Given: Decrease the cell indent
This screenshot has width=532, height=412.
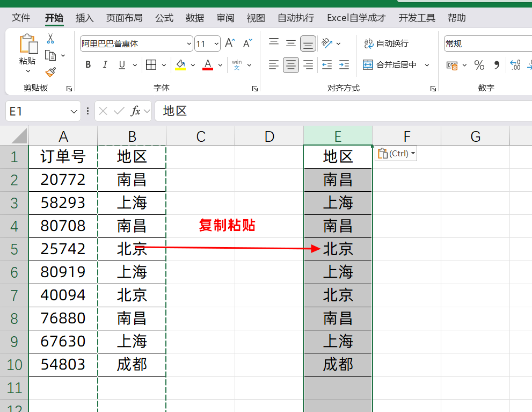Looking at the screenshot, I should [327, 64].
